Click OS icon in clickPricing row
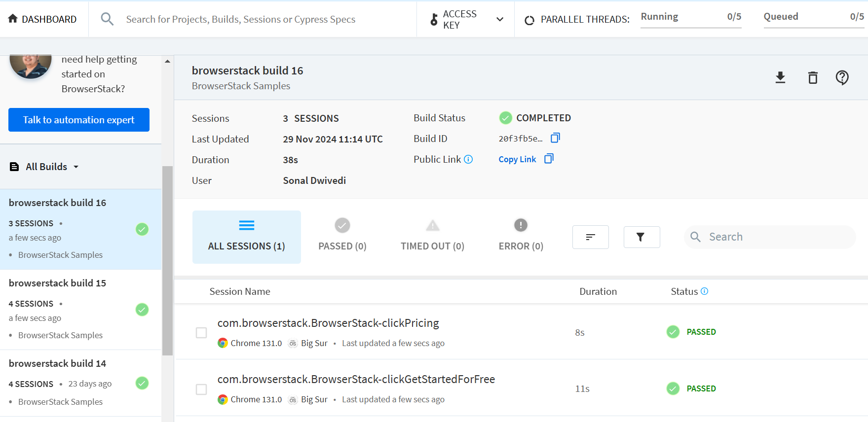868x422 pixels. pyautogui.click(x=293, y=344)
